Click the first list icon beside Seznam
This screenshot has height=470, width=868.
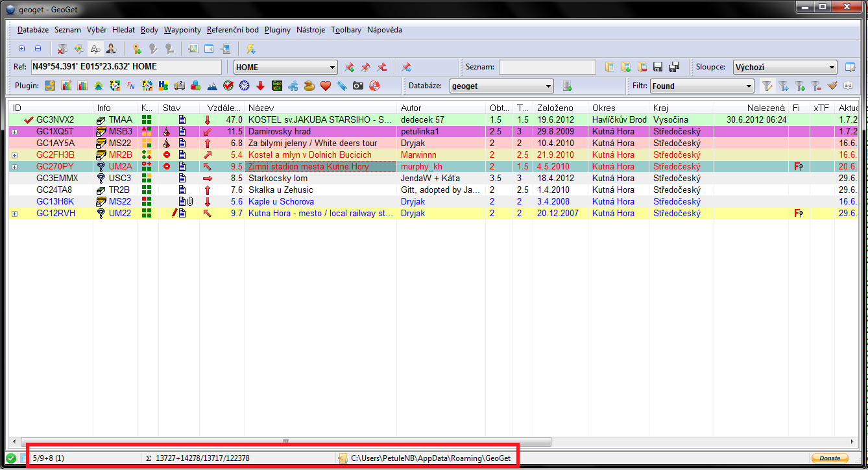click(x=610, y=67)
